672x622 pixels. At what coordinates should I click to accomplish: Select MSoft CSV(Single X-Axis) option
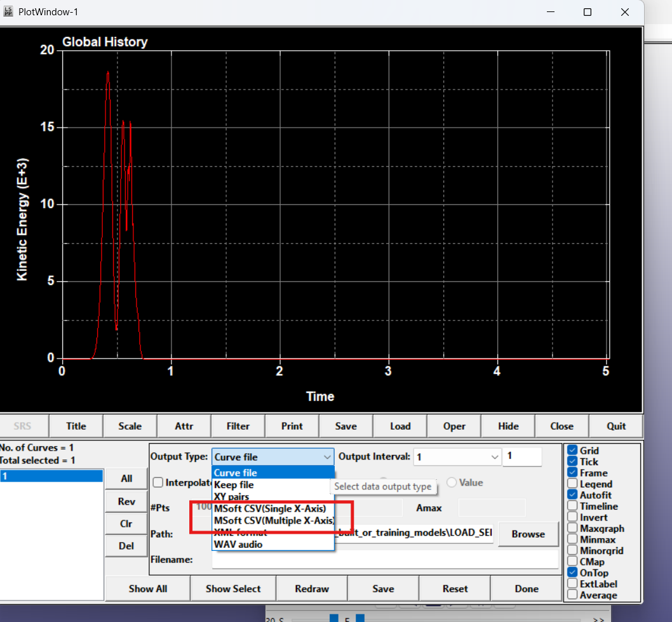click(270, 508)
